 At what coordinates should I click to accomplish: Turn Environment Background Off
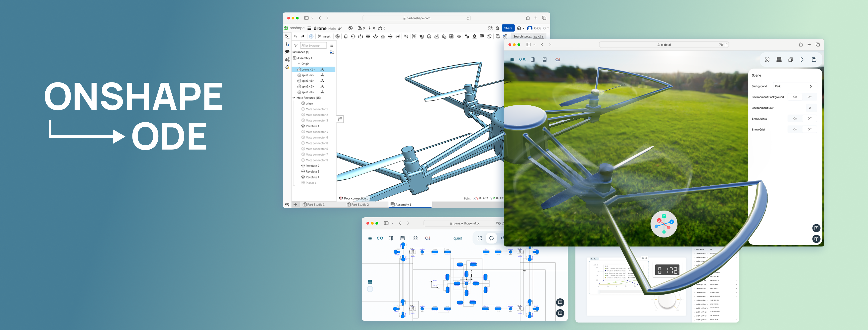pyautogui.click(x=809, y=97)
